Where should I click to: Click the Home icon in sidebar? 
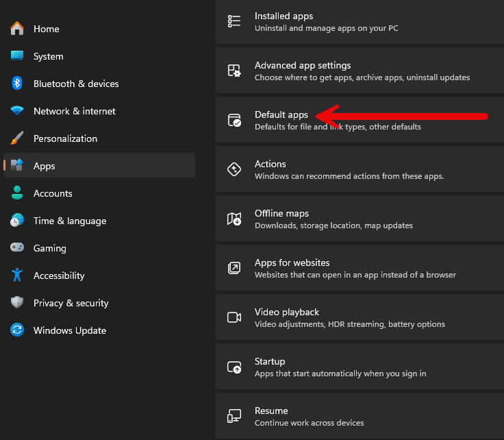coord(17,29)
